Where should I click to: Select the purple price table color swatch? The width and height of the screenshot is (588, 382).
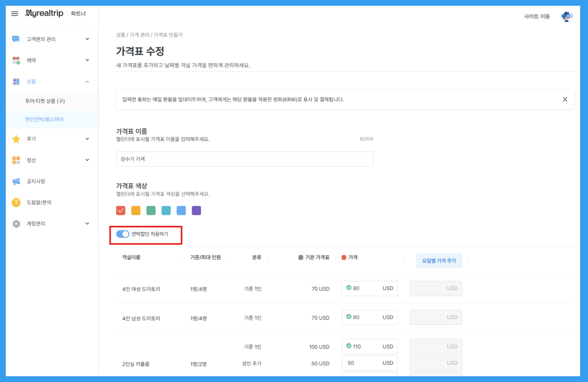pos(195,210)
